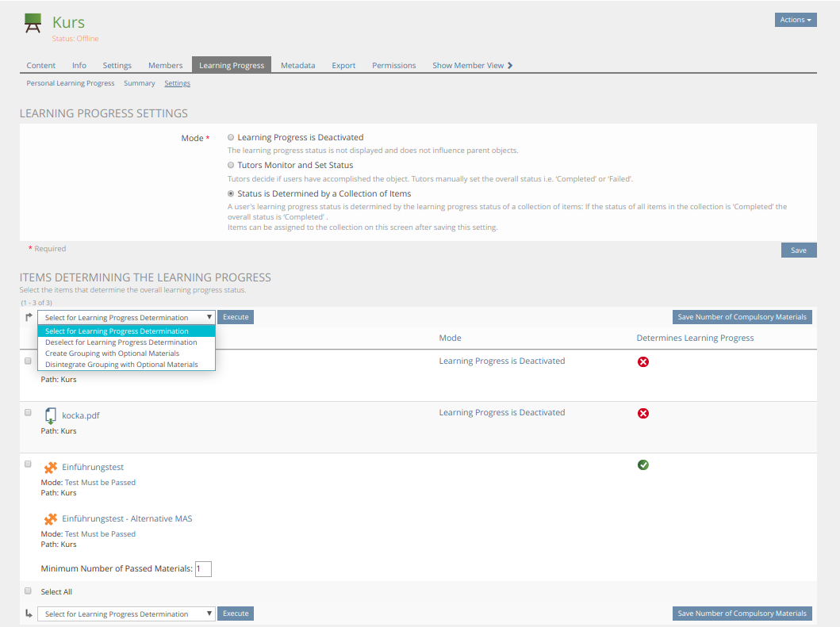Click the green checkmark icon for Einführungstest

coord(643,465)
